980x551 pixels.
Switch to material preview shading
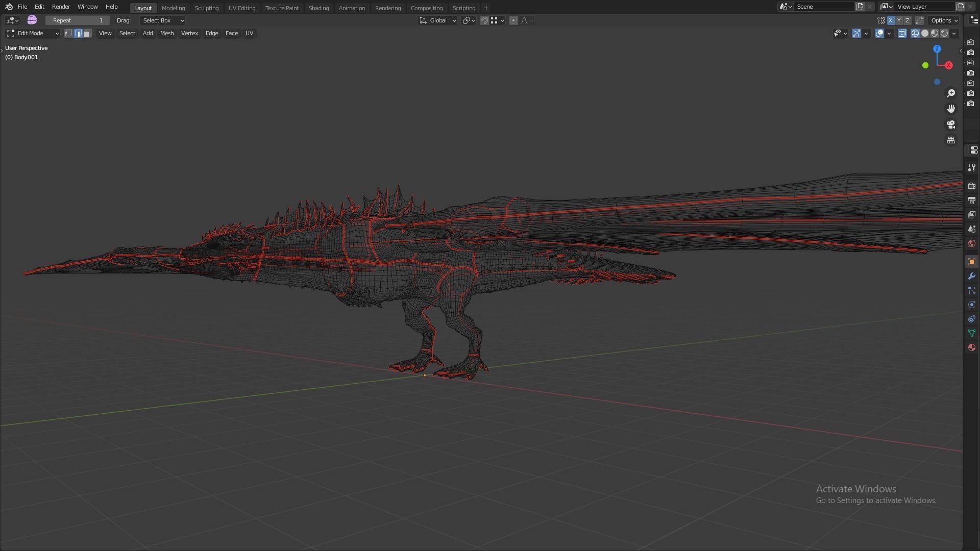(935, 33)
